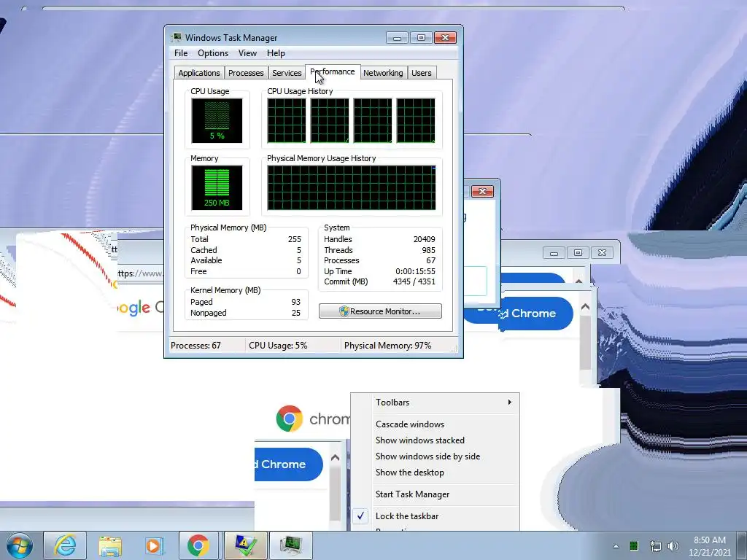747x560 pixels.
Task: Click the scroll up arrow beside lower Chrome button
Action: tap(335, 458)
